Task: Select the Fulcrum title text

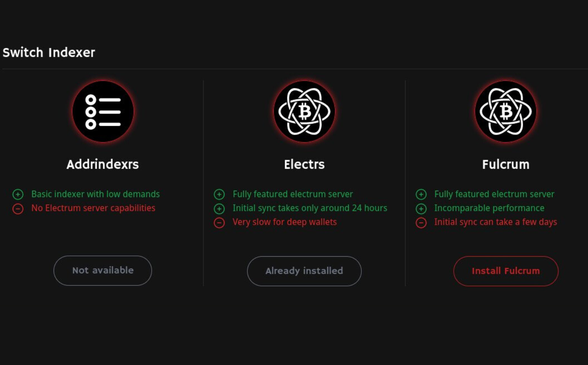Action: tap(506, 164)
